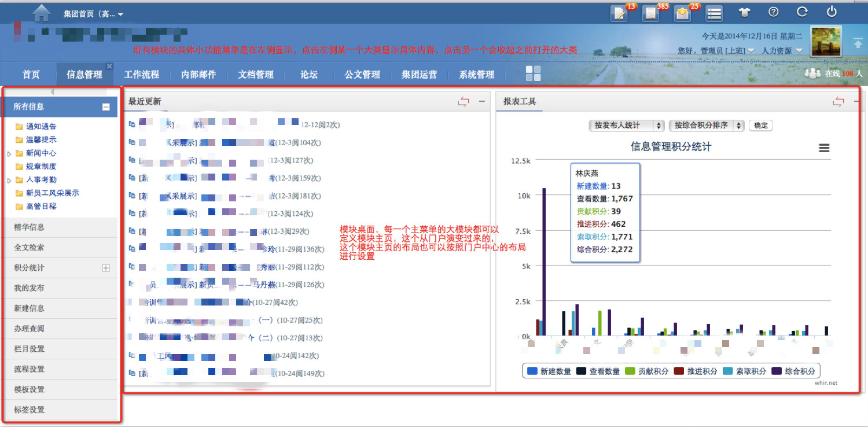Open 全文检索 in the left sidebar
The height and width of the screenshot is (427, 868).
pos(29,248)
